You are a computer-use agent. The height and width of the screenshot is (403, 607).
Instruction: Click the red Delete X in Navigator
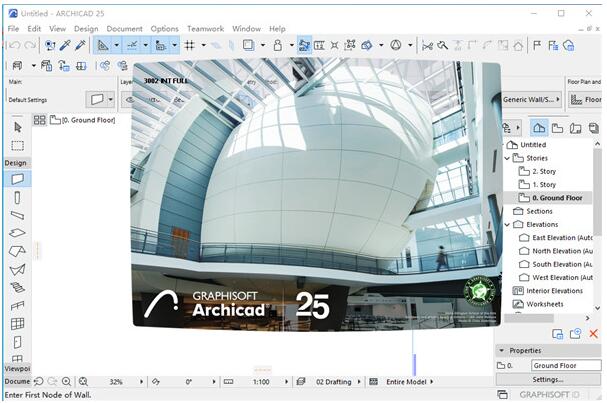coord(593,334)
